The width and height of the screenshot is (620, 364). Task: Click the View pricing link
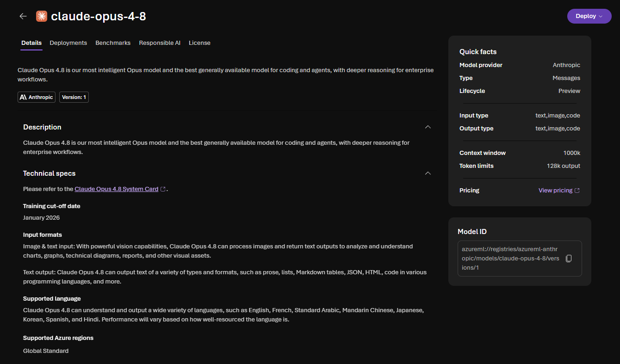pyautogui.click(x=555, y=191)
